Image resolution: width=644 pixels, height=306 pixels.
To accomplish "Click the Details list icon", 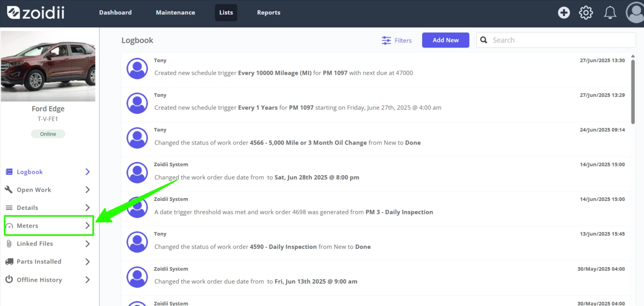I will point(9,208).
